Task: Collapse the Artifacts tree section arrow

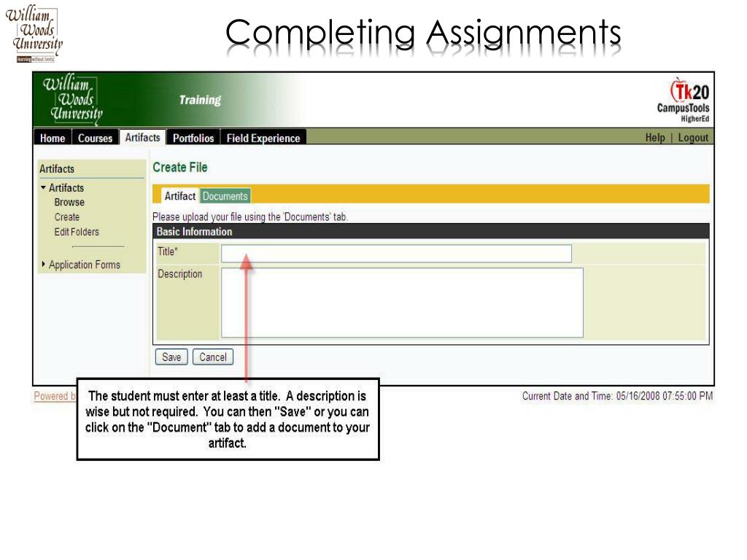Action: point(43,187)
